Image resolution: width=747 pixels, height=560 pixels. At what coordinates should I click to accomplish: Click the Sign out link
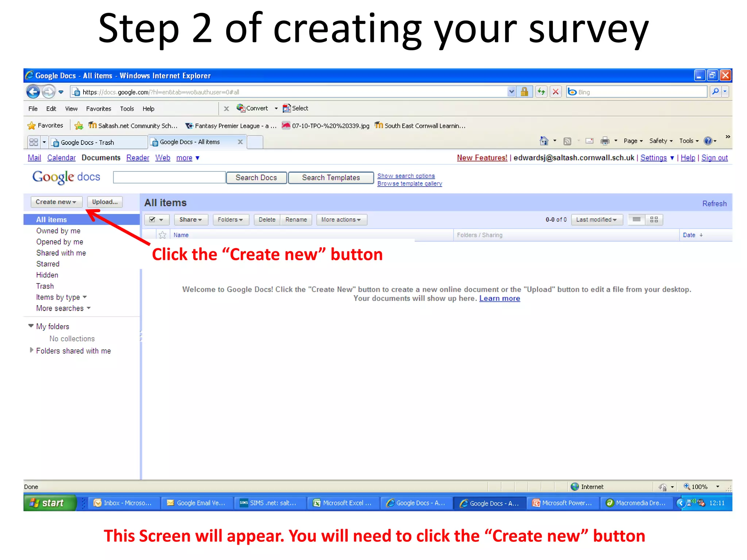coord(715,157)
